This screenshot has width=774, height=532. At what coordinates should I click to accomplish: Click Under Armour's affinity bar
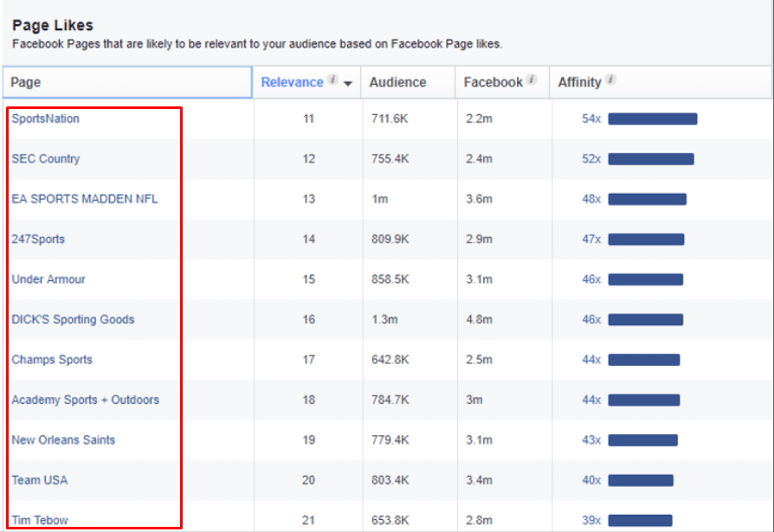point(646,279)
